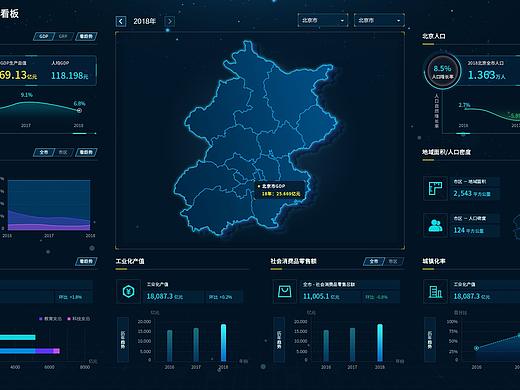The height and width of the screenshot is (390, 520).
Task: Click the 2018 bar in retail sales chart
Action: [x=380, y=343]
